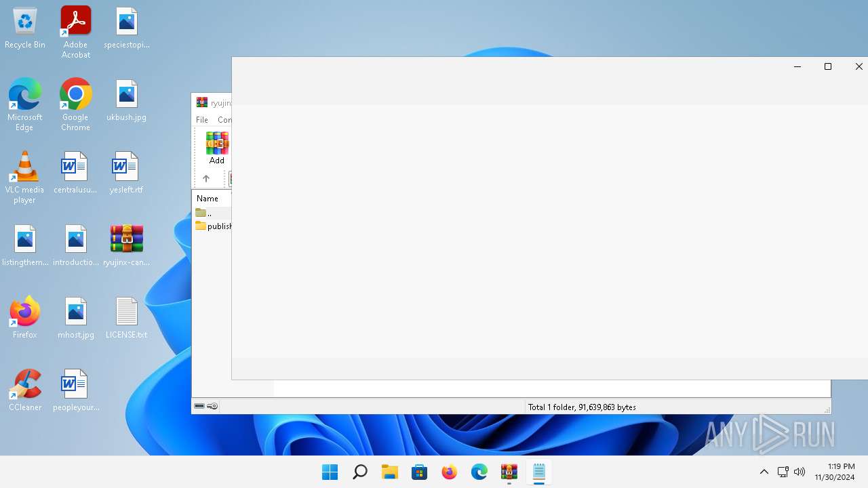Open the clock showing 1:19 PM
Viewport: 868px width, 488px height.
point(835,472)
